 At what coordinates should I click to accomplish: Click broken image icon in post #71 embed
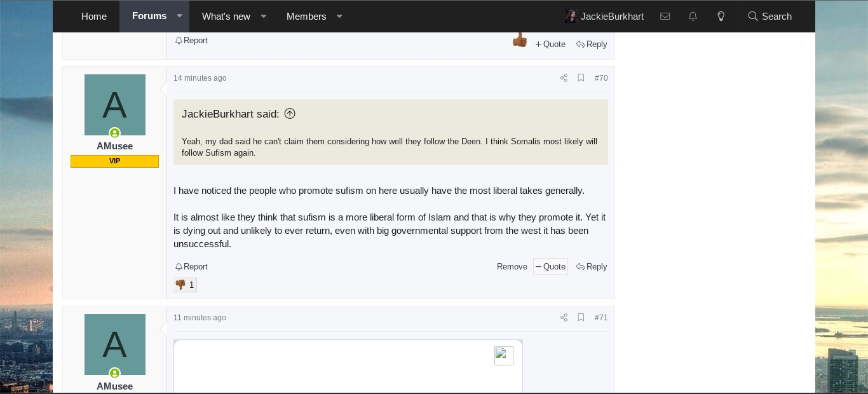coord(504,356)
